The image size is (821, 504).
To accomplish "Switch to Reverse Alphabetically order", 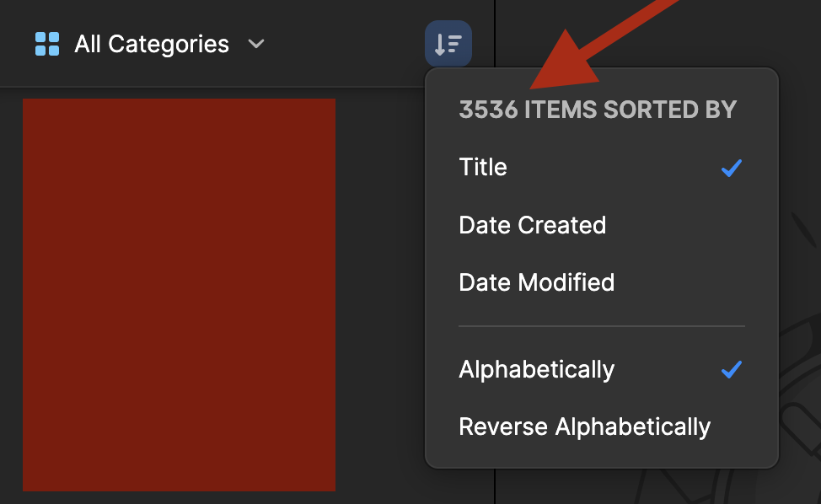I will click(x=584, y=426).
